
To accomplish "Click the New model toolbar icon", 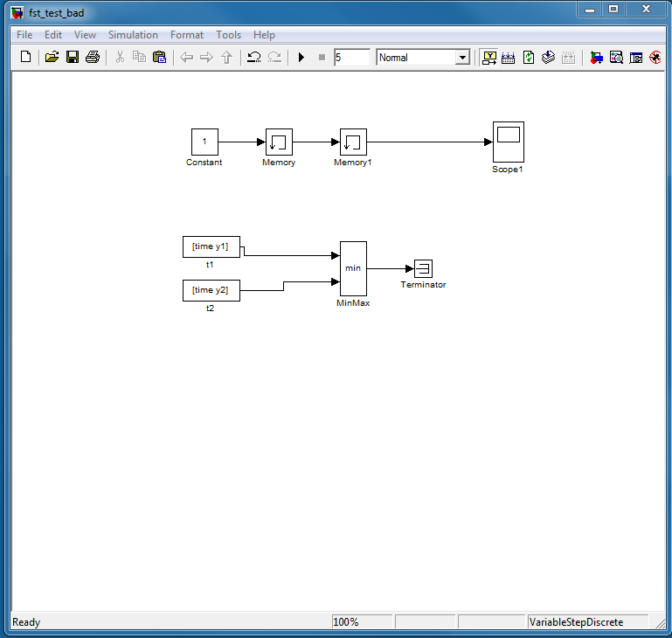I will pos(25,58).
